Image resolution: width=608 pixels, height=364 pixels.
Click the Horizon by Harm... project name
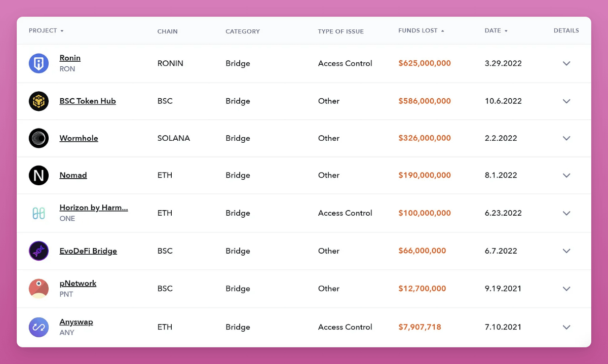click(94, 208)
